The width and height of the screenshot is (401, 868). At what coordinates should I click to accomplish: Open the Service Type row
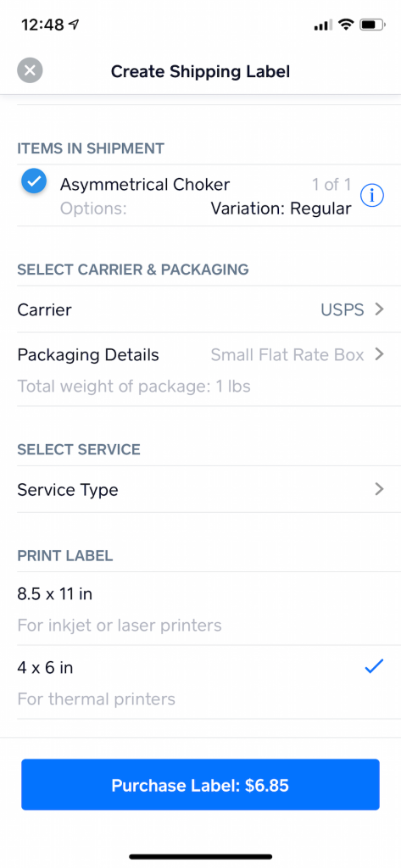coord(200,489)
